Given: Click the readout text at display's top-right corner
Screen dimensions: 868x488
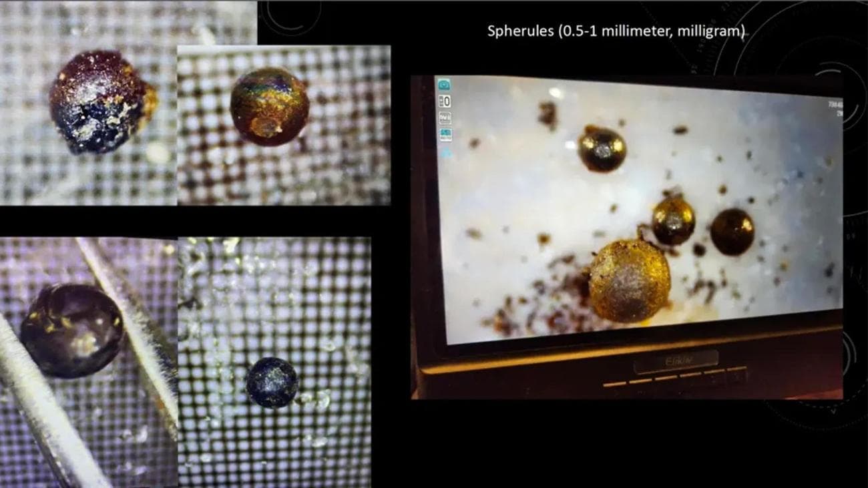Looking at the screenshot, I should [835, 108].
